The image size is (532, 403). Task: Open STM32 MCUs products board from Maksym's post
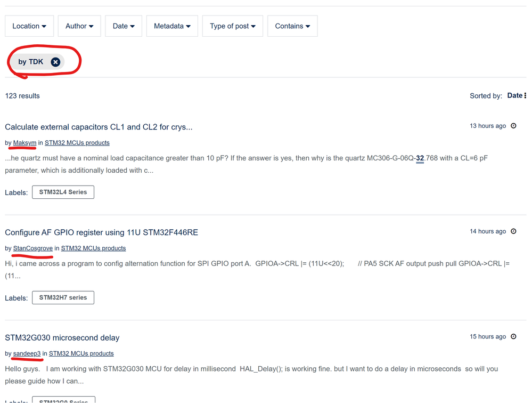(77, 143)
